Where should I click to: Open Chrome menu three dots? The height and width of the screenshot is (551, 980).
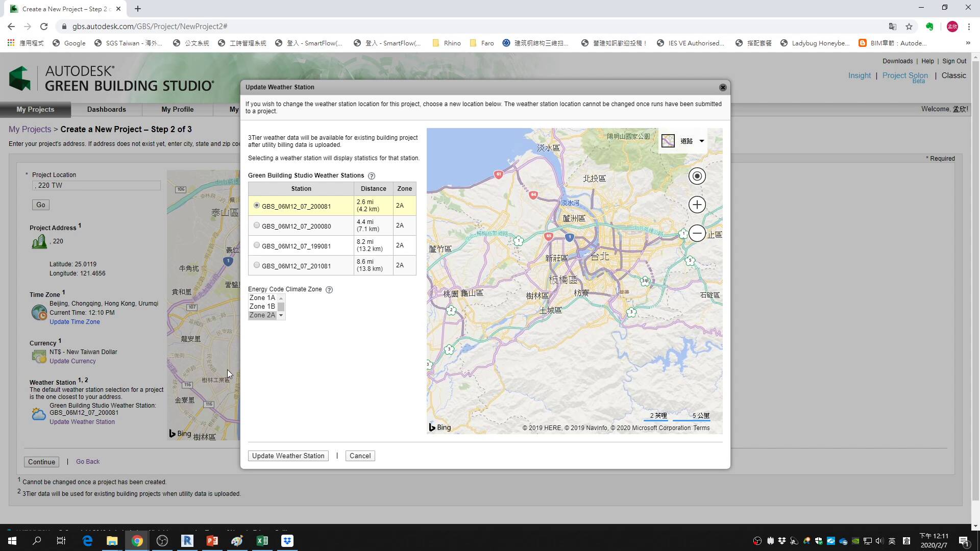tap(969, 27)
